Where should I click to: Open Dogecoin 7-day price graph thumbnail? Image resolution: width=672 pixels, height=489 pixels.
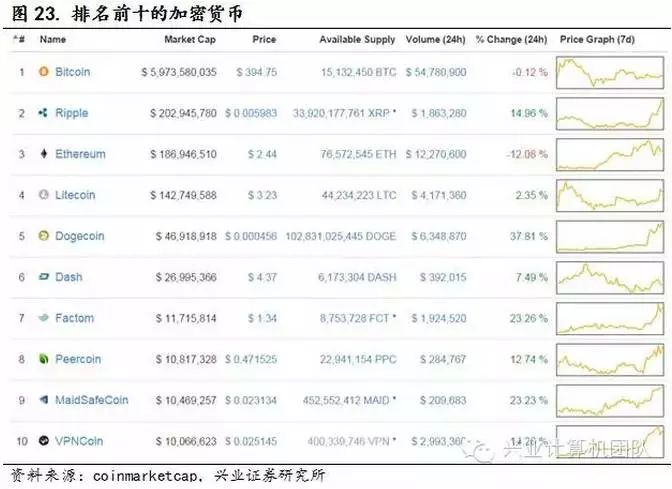click(610, 237)
